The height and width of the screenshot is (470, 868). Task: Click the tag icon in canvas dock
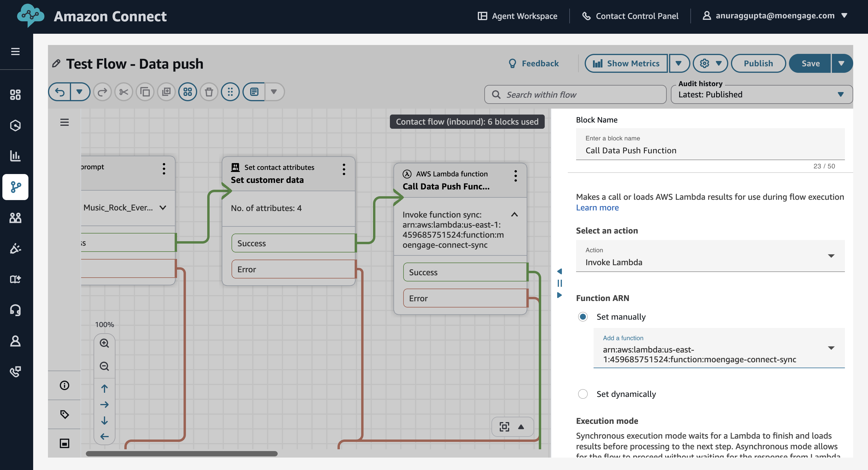coord(64,414)
